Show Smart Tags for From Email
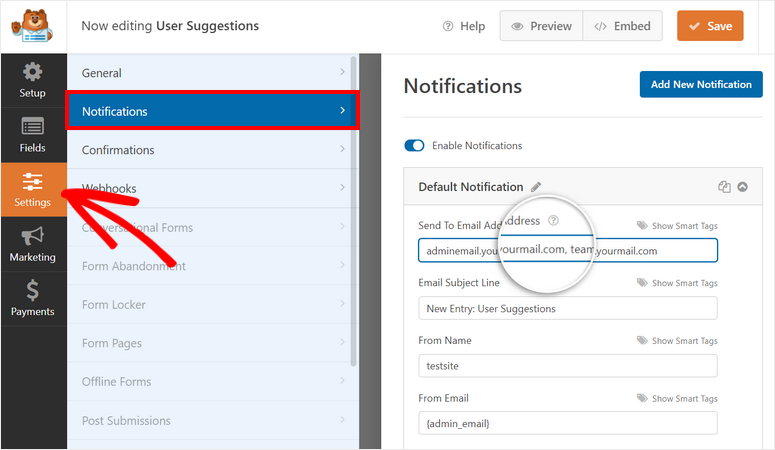This screenshot has height=450, width=775. [677, 399]
